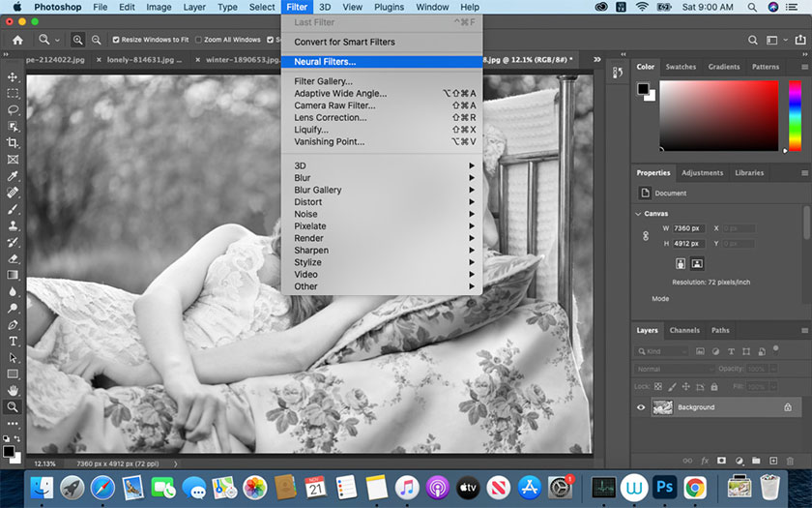Open the layer Kind filter dropdown
This screenshot has height=508, width=812.
(661, 351)
